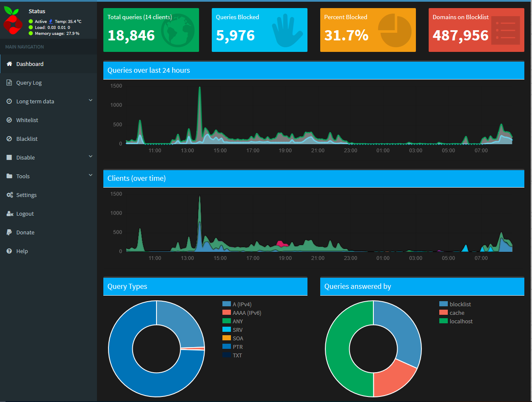The width and height of the screenshot is (532, 402).
Task: Click the Help question mark icon
Action: coord(9,251)
